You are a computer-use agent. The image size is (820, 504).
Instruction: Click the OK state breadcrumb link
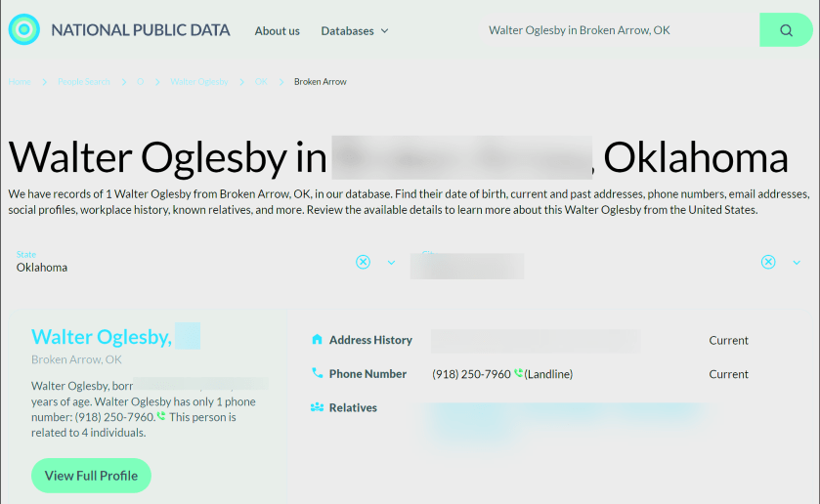tap(261, 82)
